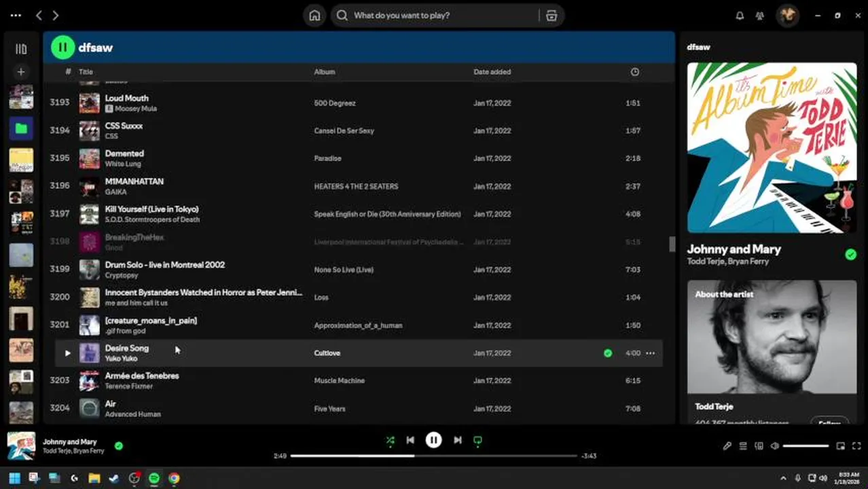Skip to next track
868x489 pixels.
pos(458,440)
